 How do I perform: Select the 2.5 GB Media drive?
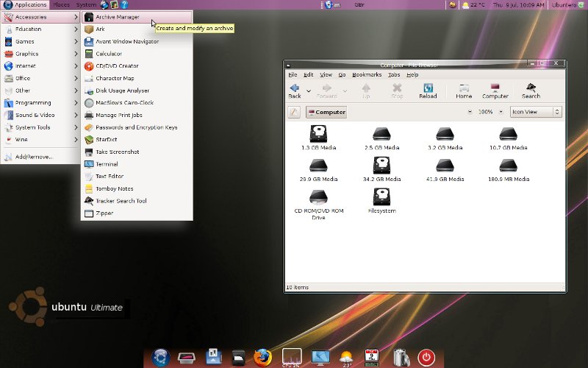click(381, 138)
